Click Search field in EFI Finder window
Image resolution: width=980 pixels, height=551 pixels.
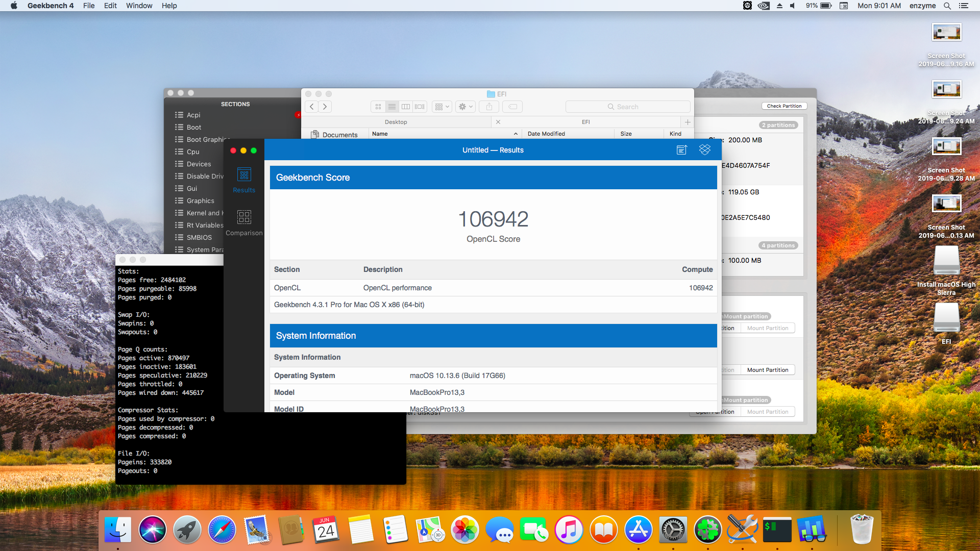pyautogui.click(x=627, y=106)
